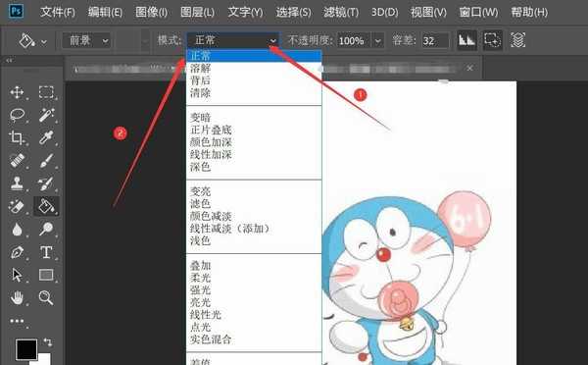Close the document tab with X
The width and height of the screenshot is (588, 365).
coord(469,68)
